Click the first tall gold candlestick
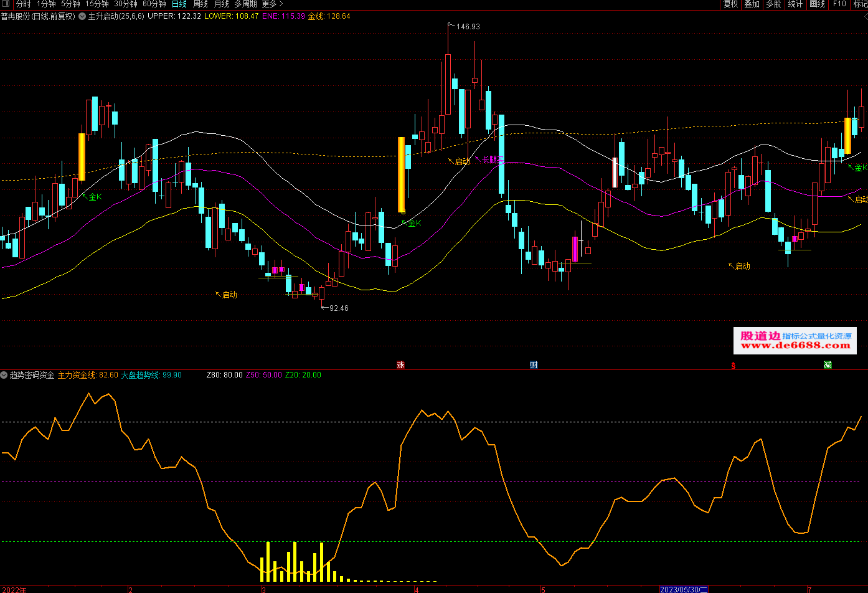 pos(82,157)
